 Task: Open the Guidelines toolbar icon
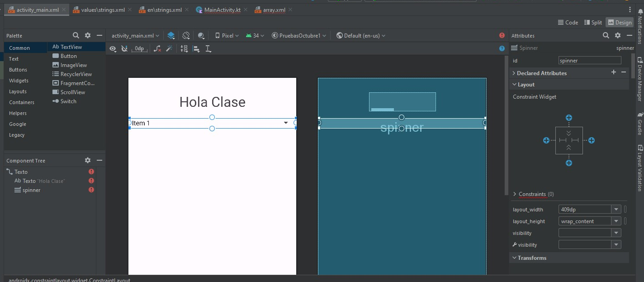208,48
